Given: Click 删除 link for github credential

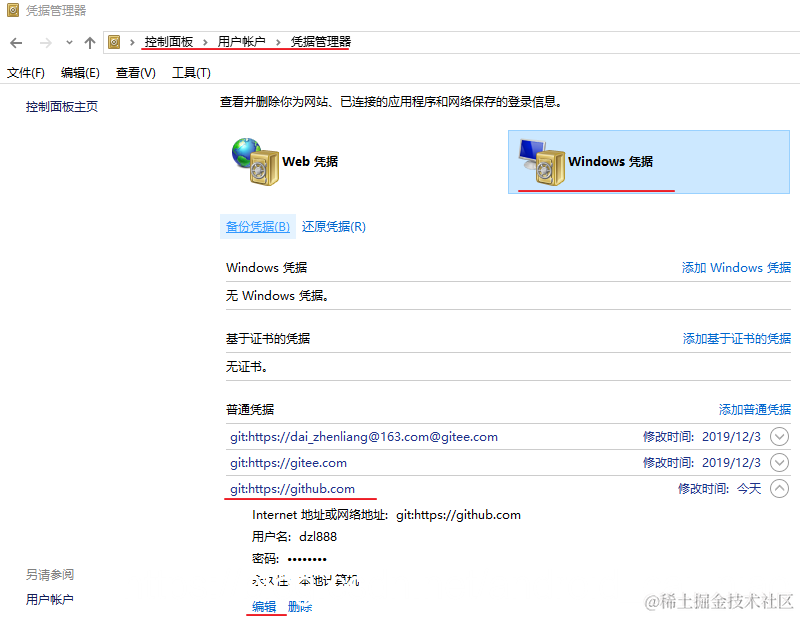Looking at the screenshot, I should 299,606.
